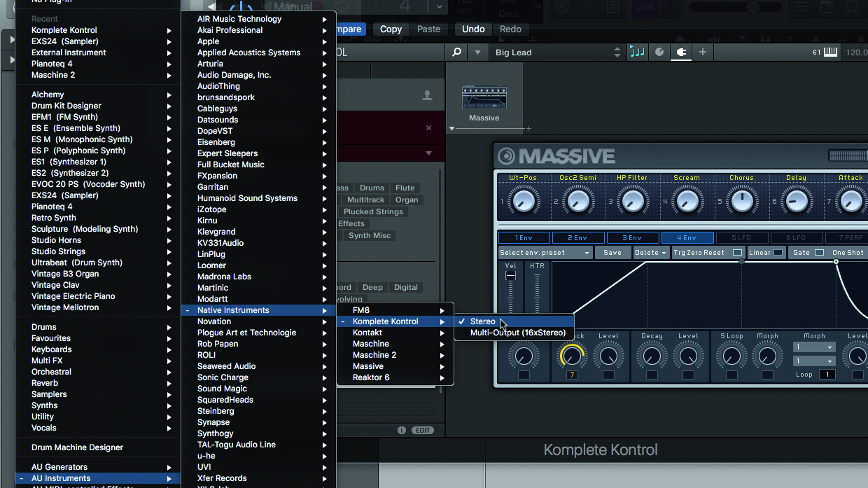This screenshot has width=868, height=488.
Task: Click the info icon beside EDIT
Action: click(x=402, y=430)
